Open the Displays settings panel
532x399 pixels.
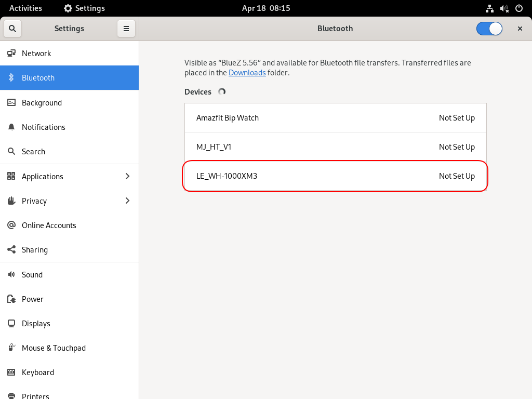(36, 324)
